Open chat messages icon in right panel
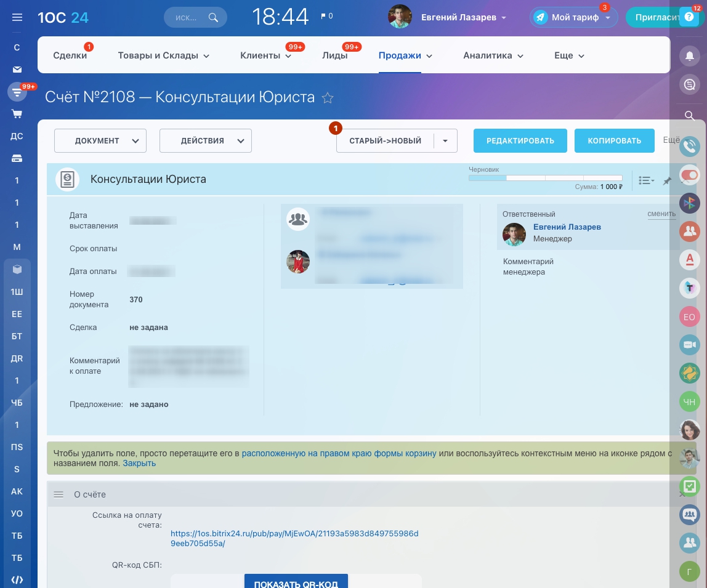 pos(689,84)
